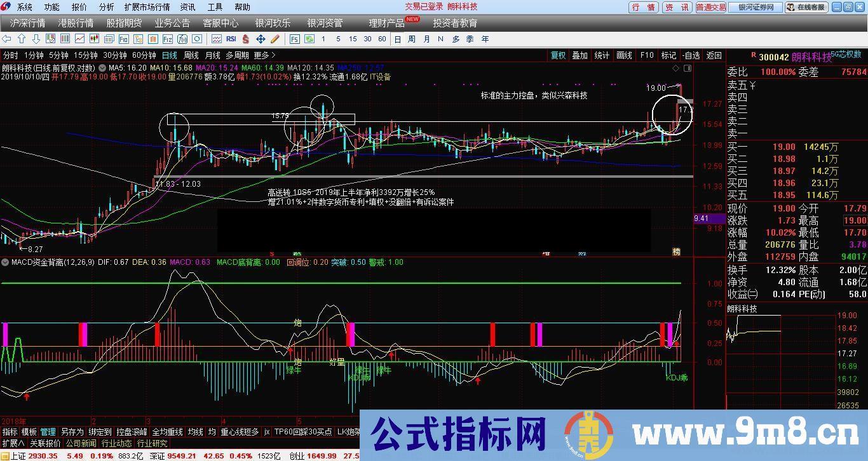Click the F5 switch chart icon
Viewport: 868px width, 461px height.
point(295,39)
